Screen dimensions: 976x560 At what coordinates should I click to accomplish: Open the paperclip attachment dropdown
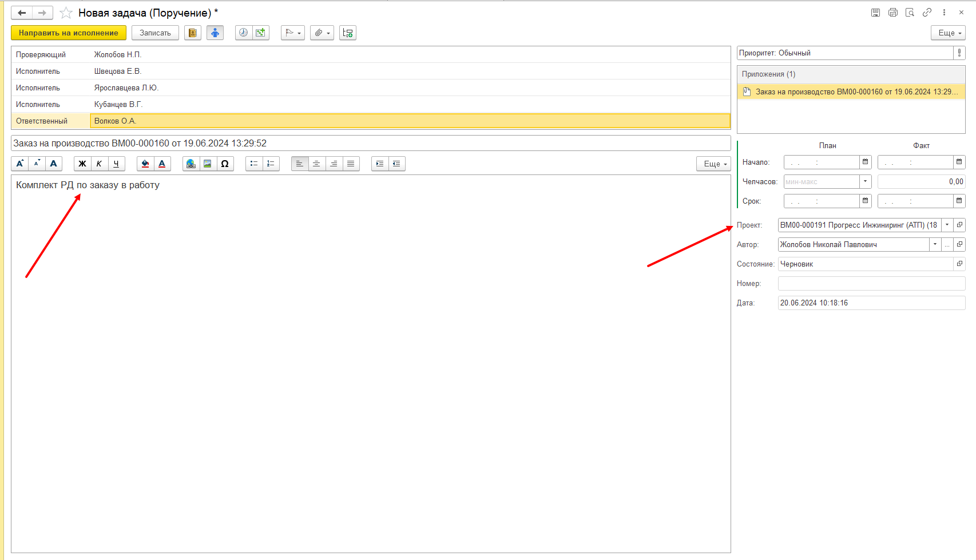pyautogui.click(x=322, y=33)
